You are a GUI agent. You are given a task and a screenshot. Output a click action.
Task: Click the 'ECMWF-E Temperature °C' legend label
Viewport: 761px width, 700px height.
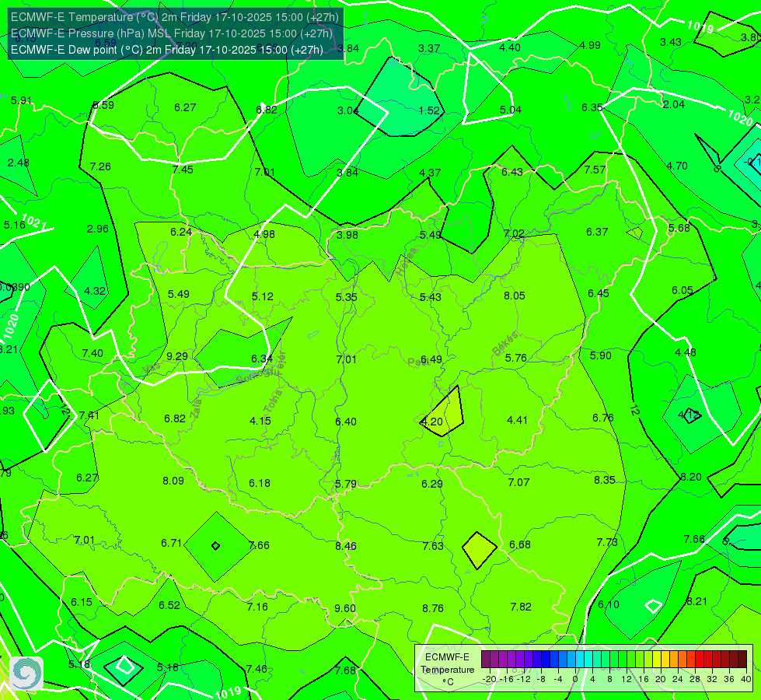(x=448, y=670)
